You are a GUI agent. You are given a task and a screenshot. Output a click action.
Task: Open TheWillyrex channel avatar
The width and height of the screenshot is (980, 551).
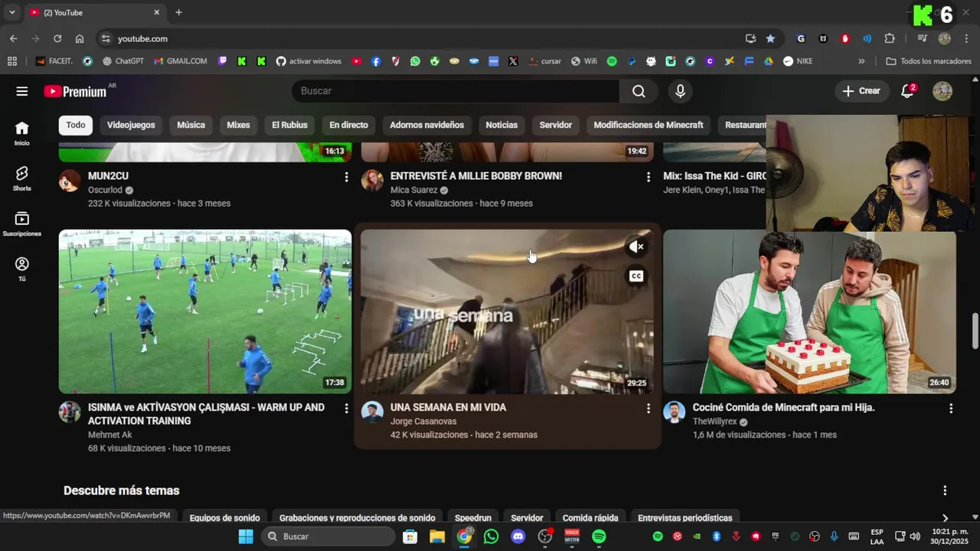(x=675, y=412)
